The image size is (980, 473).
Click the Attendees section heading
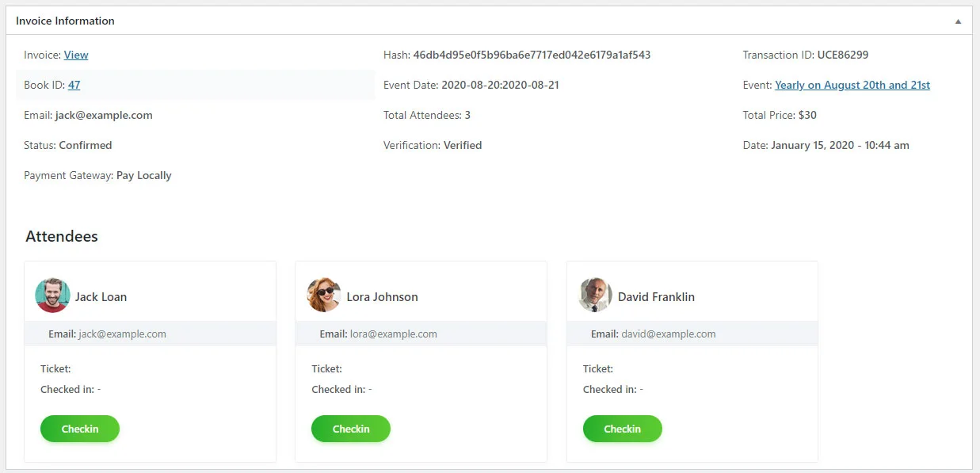tap(62, 236)
